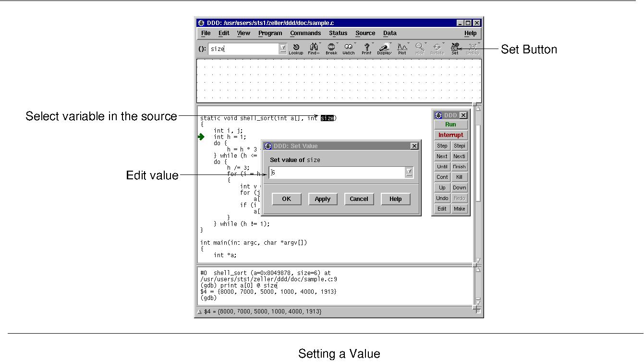The image size is (644, 362).
Task: Click the Lookup toolbar icon
Action: click(296, 49)
